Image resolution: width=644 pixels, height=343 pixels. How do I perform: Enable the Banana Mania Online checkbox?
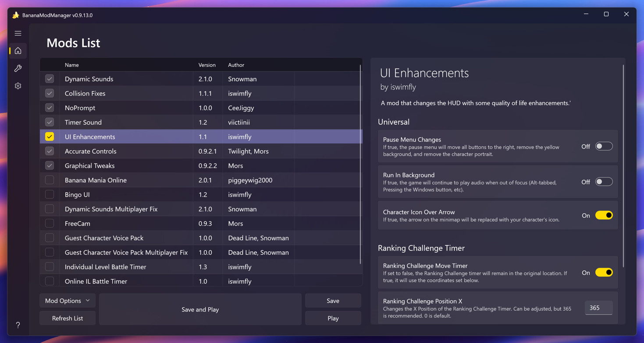pos(50,180)
